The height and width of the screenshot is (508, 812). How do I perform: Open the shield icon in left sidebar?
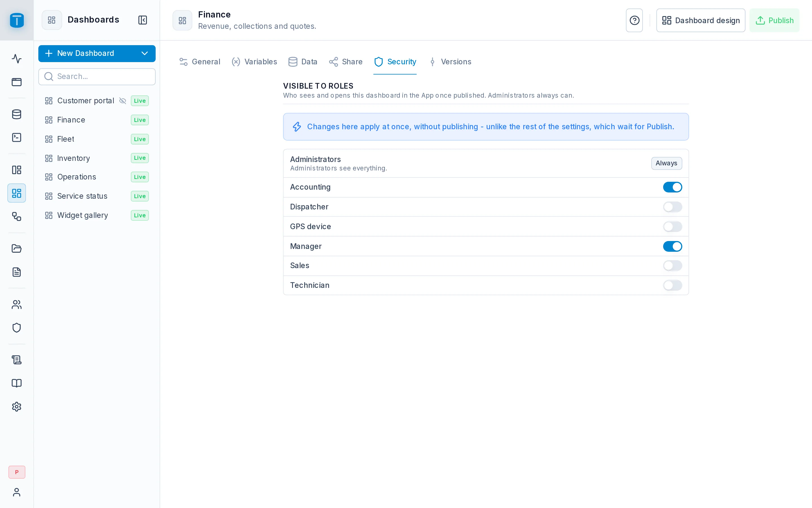pos(16,328)
